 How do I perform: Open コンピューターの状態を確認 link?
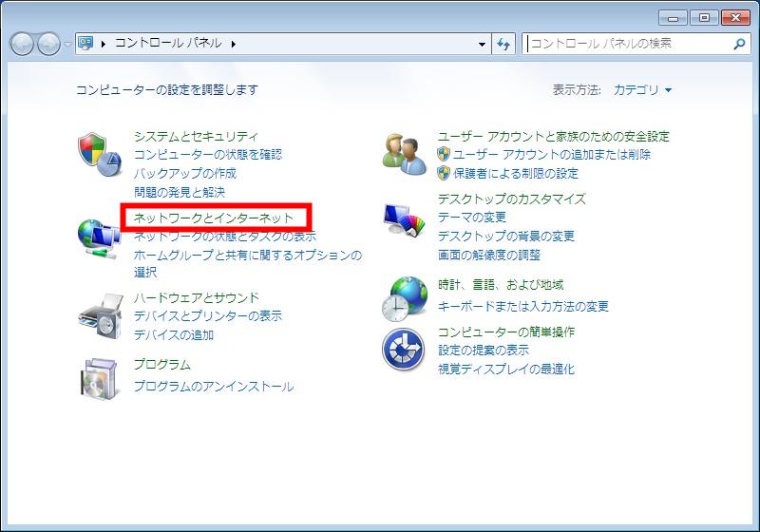[x=208, y=155]
